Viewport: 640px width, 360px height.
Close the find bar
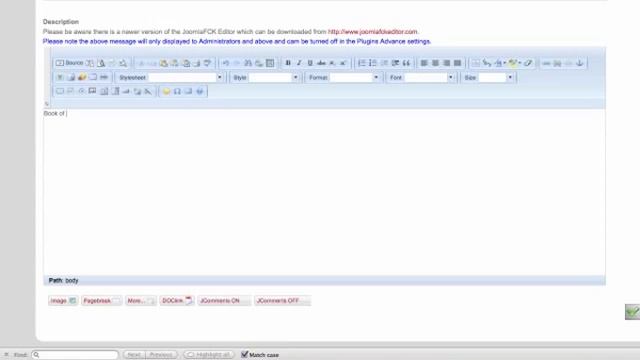pyautogui.click(x=6, y=355)
